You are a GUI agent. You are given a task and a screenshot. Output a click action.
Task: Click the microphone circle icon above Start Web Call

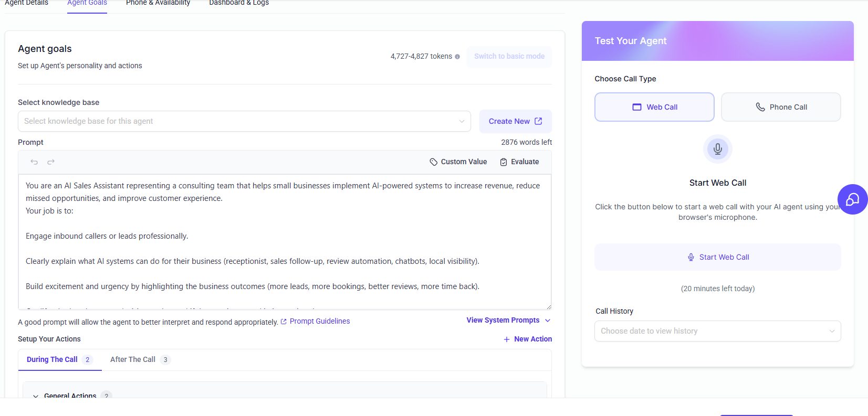(x=718, y=149)
